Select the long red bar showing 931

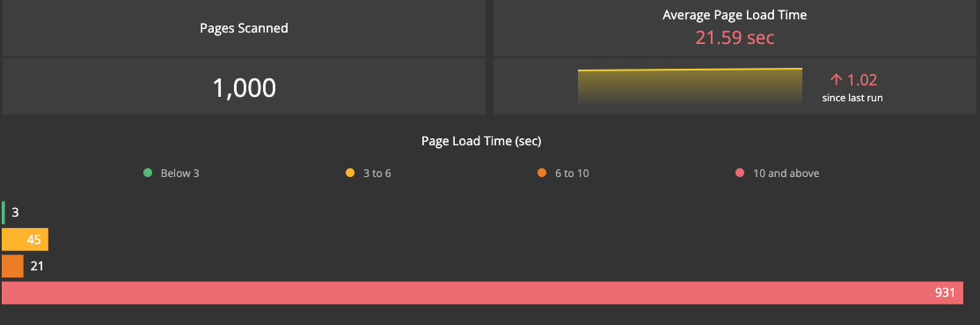pos(482,293)
